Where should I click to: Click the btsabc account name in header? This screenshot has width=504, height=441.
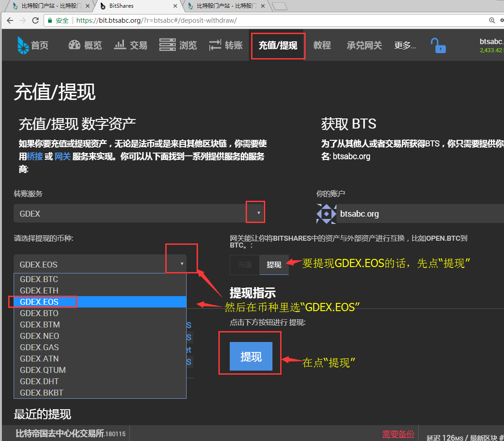(491, 41)
